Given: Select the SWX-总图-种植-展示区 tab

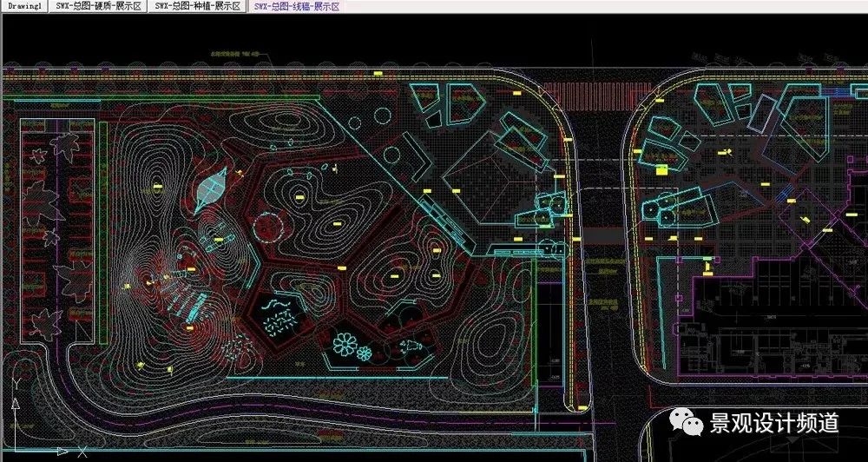Looking at the screenshot, I should coord(199,6).
